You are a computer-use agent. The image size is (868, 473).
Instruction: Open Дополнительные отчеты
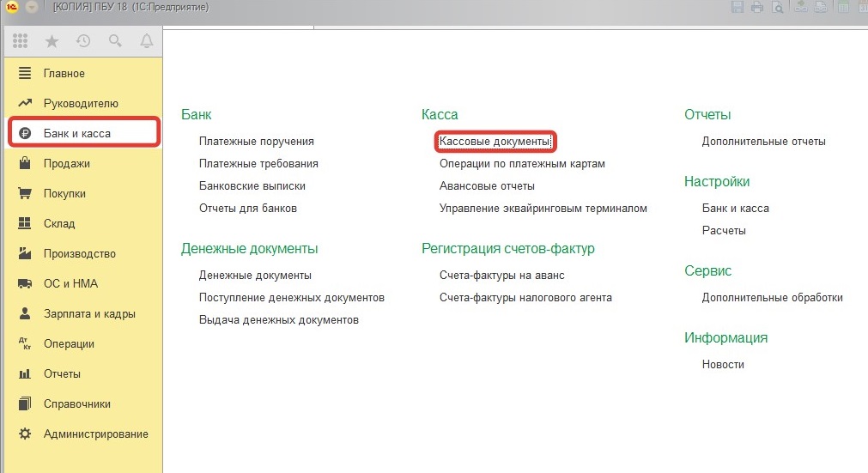pos(764,141)
